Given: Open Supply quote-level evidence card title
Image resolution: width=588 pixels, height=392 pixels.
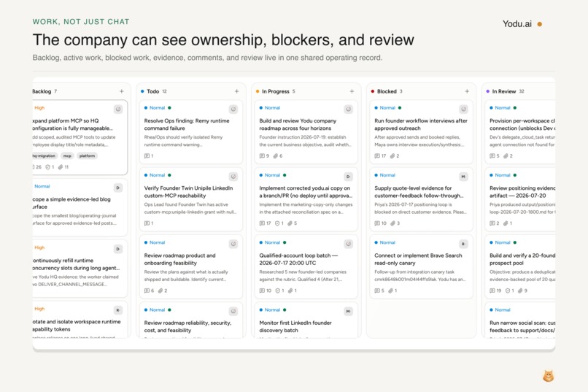Looking at the screenshot, I should click(419, 192).
